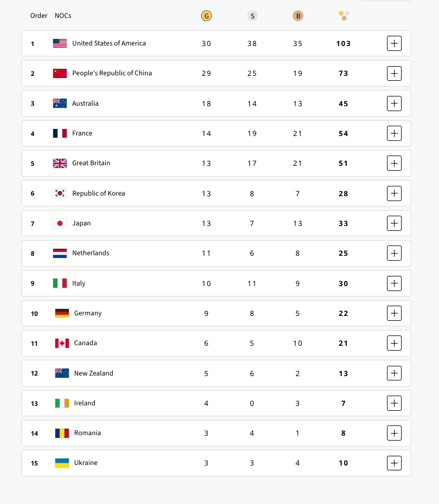This screenshot has width=439, height=504.
Task: Click the Republic of Korea flag
Action: (60, 193)
